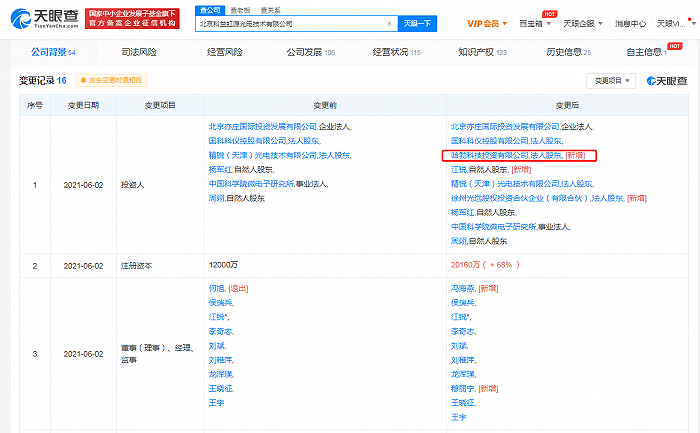Click the 2021-06-02 date in row 2
Image resolution: width=700 pixels, height=433 pixels.
click(83, 266)
